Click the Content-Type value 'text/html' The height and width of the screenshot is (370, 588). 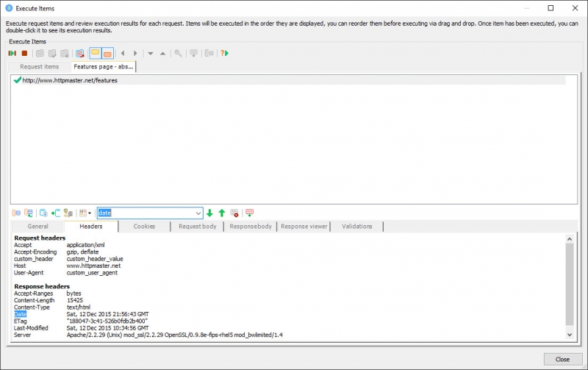(79, 307)
